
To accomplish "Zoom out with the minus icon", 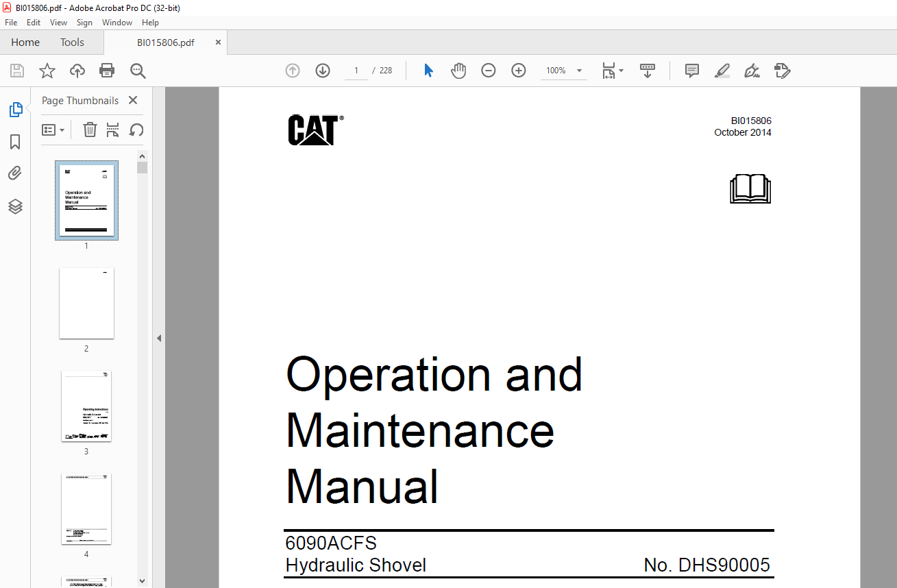I will 488,71.
